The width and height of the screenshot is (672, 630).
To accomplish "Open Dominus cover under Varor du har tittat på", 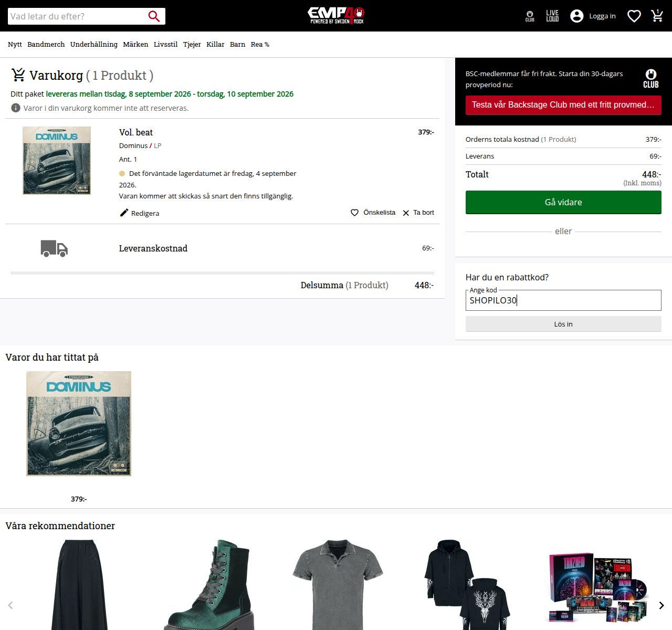I will 79,424.
